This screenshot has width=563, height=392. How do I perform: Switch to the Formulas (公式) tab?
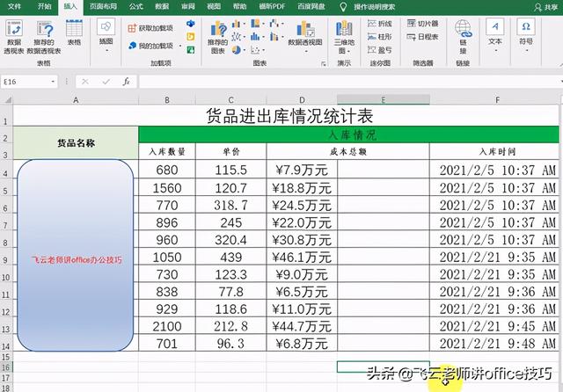(135, 6)
